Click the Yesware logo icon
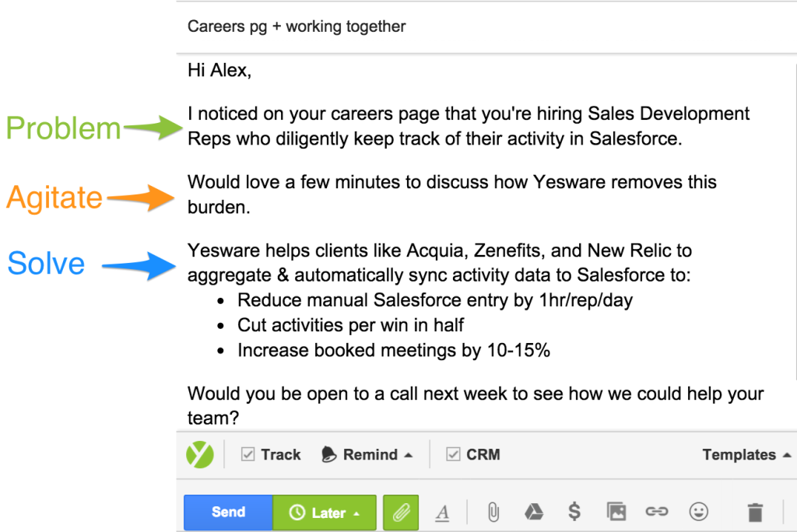This screenshot has width=797, height=532. pos(199,454)
